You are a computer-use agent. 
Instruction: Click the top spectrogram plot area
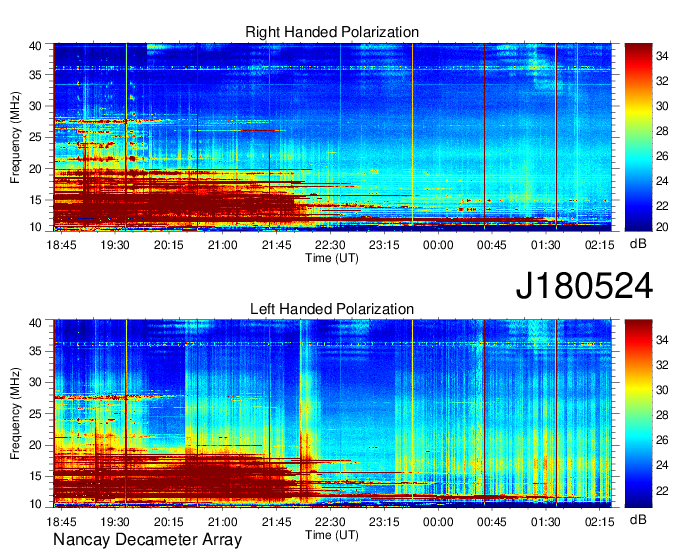(332, 137)
